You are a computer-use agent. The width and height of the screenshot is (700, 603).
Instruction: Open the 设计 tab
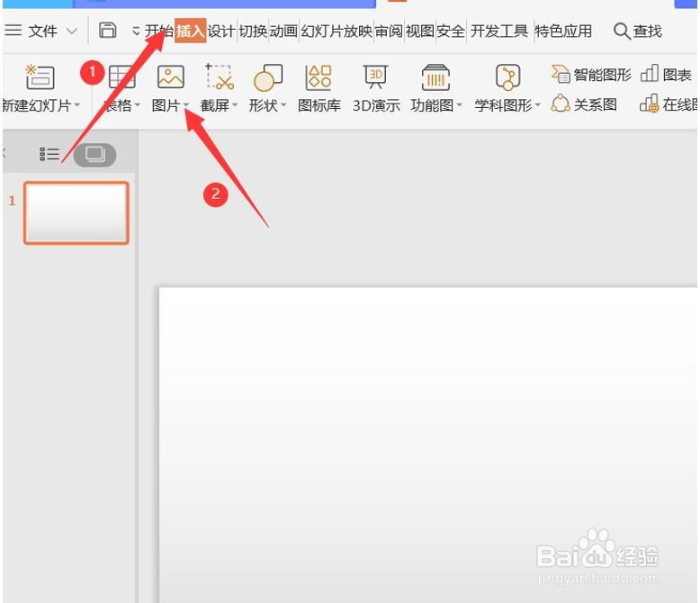(x=221, y=31)
